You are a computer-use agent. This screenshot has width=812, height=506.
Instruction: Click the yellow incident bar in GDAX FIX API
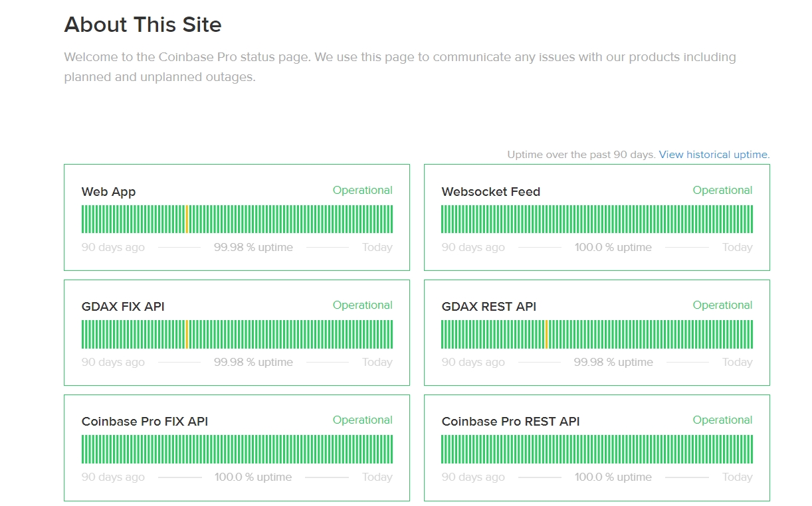click(x=187, y=334)
